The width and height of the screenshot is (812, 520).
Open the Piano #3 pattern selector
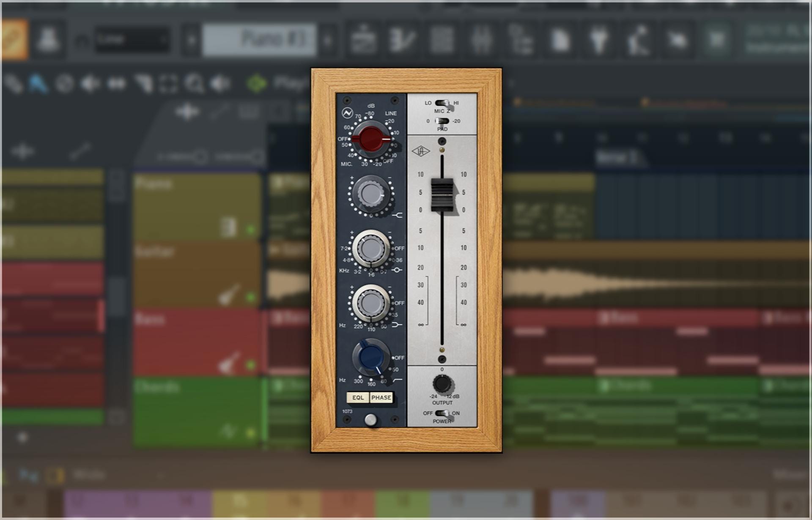(x=259, y=40)
